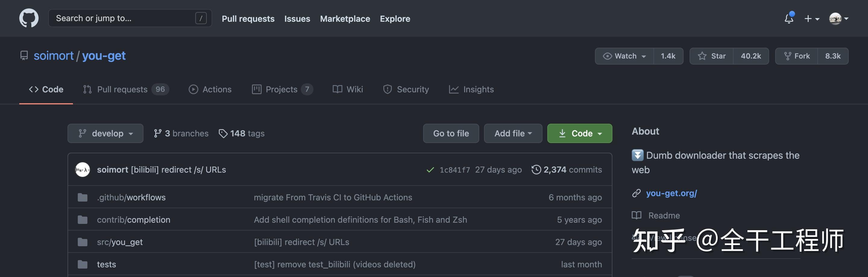Open remove test_bilibili commit message
This screenshot has width=868, height=277.
click(x=335, y=265)
